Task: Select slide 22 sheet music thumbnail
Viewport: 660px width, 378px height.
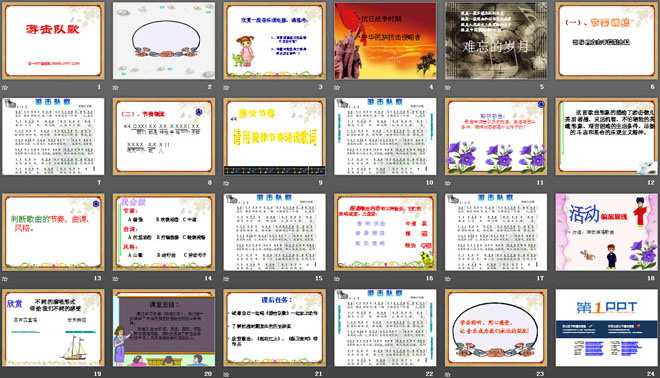Action: pyautogui.click(x=385, y=327)
